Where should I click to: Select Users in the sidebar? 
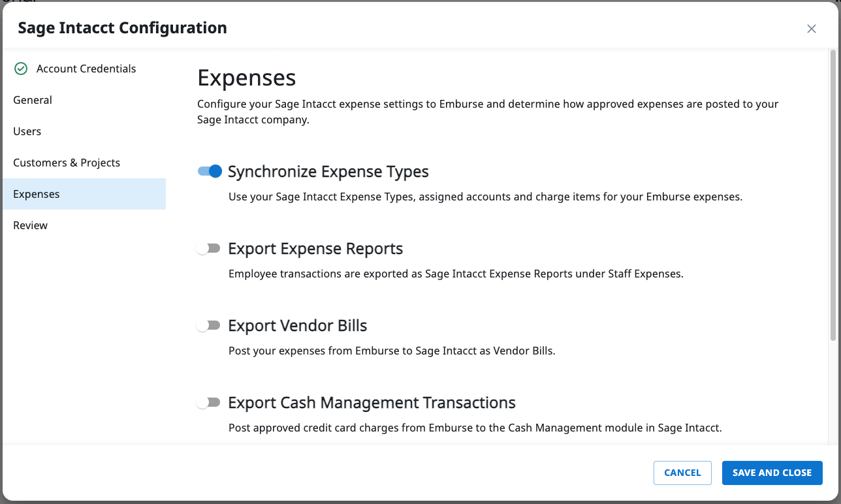(x=84, y=131)
